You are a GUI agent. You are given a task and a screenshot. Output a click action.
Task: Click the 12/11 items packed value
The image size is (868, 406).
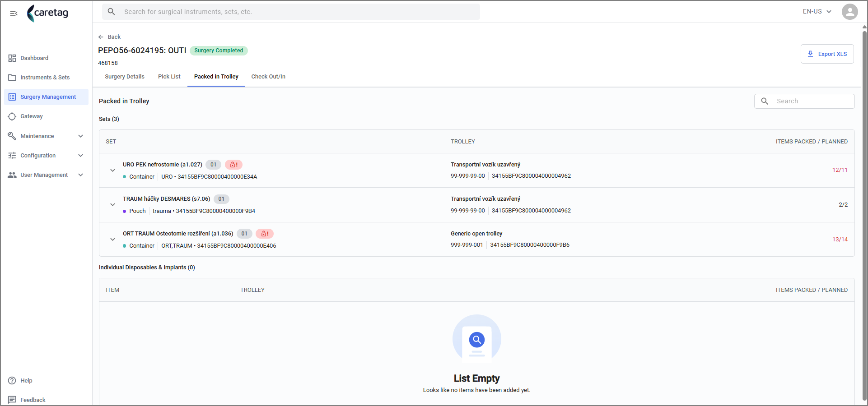coord(840,170)
